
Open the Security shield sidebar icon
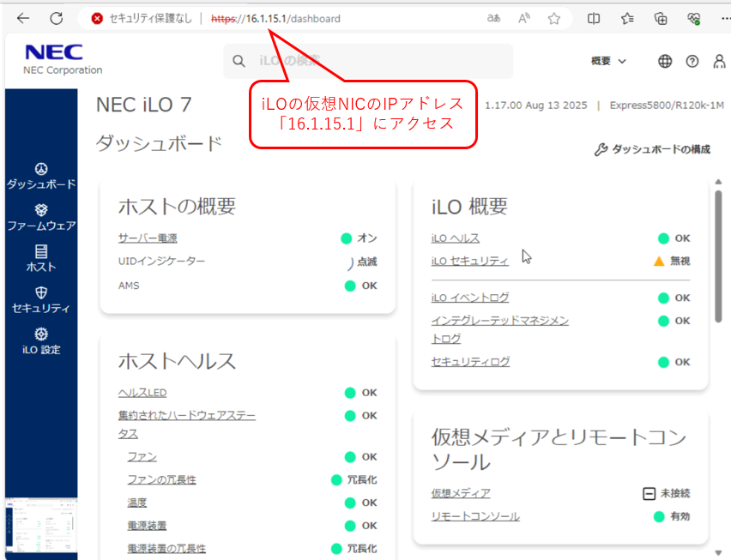(x=41, y=292)
